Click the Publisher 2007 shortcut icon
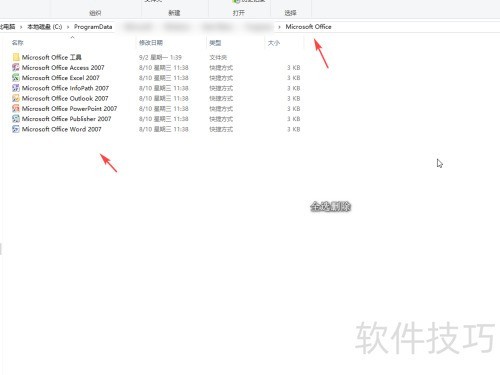 coord(16,119)
